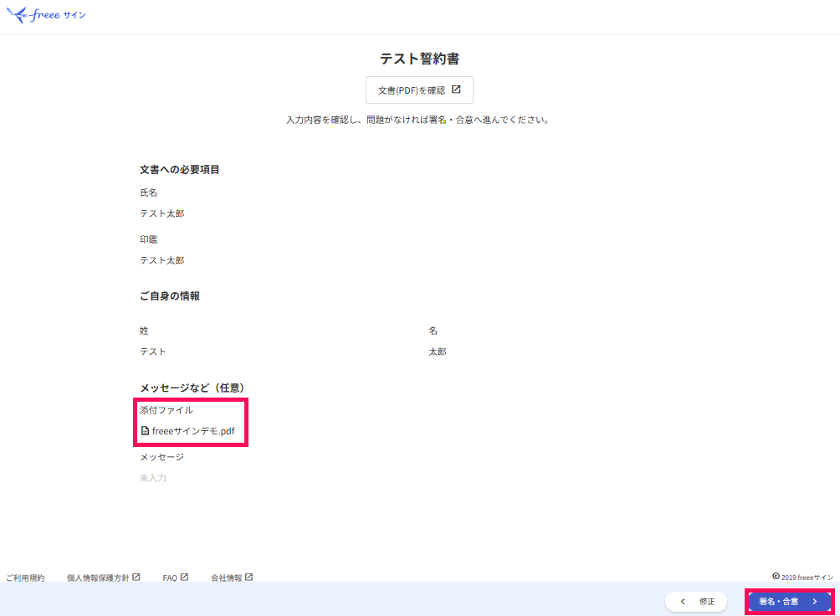Click the external link icon beside 文書(PDF)を確認

[x=456, y=90]
